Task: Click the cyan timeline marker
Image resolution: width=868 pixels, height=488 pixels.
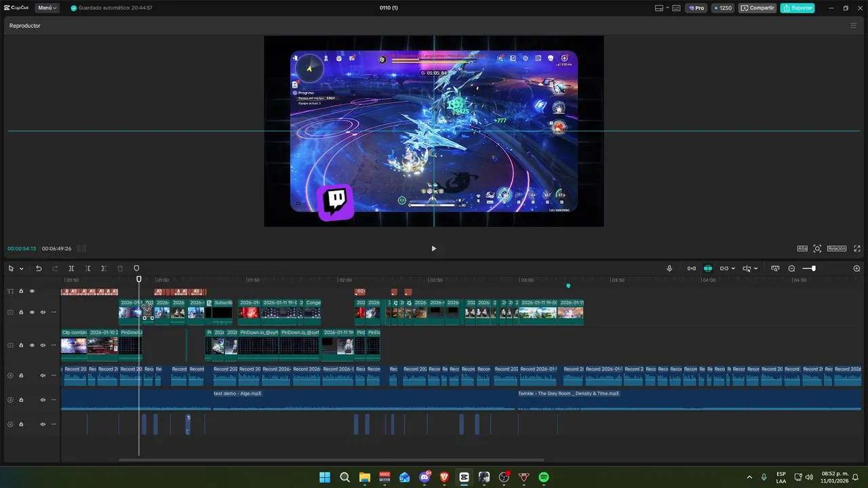Action: click(x=568, y=286)
